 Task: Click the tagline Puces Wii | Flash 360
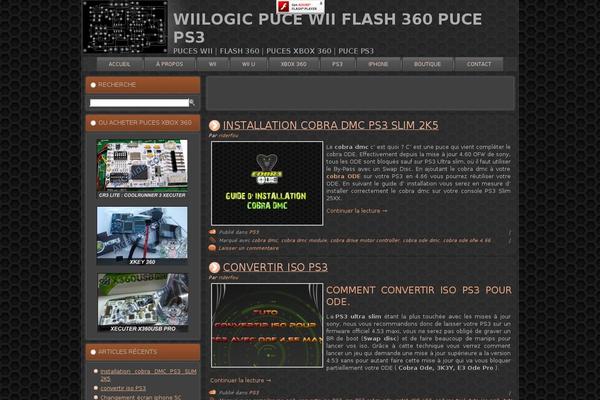tap(273, 51)
